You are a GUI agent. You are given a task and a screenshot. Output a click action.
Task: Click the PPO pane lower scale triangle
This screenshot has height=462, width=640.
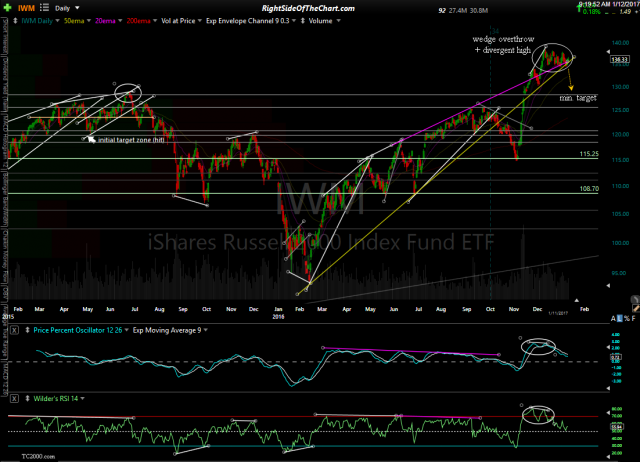(608, 388)
